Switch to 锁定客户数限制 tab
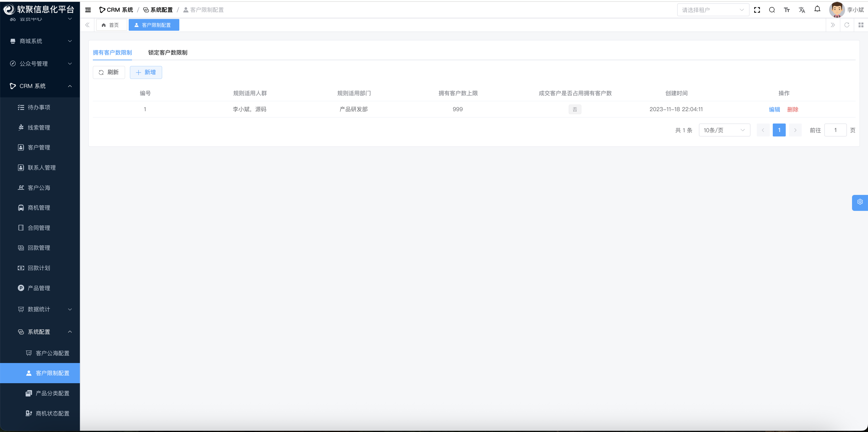The width and height of the screenshot is (868, 432). coord(168,52)
